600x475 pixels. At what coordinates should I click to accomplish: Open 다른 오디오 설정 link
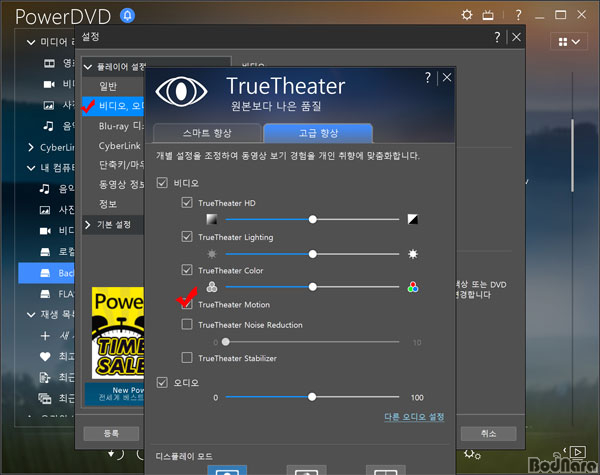(x=414, y=416)
